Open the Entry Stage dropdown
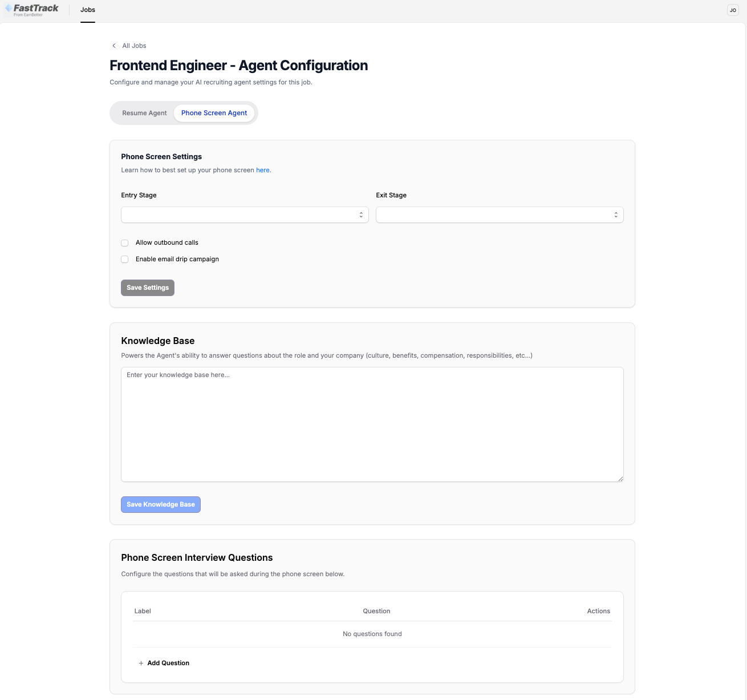The image size is (747, 700). tap(245, 215)
